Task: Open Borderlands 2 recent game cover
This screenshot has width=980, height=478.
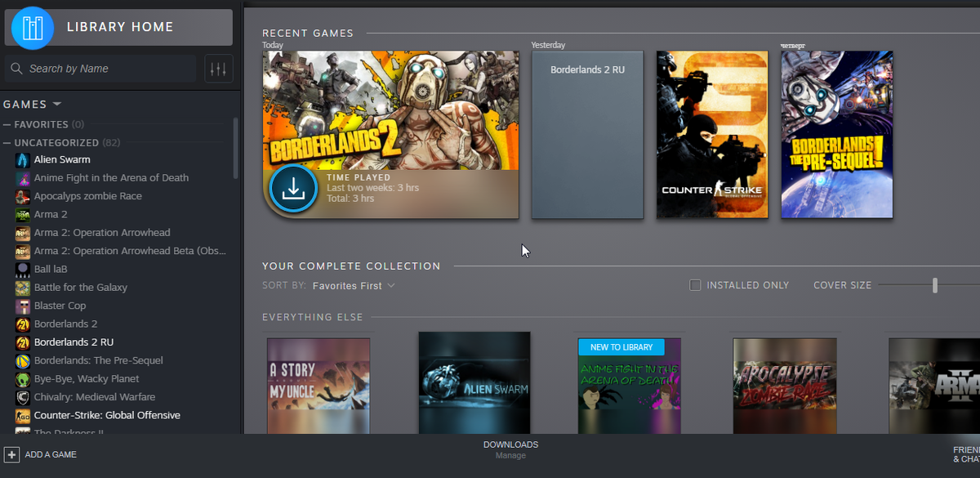Action: [x=390, y=135]
